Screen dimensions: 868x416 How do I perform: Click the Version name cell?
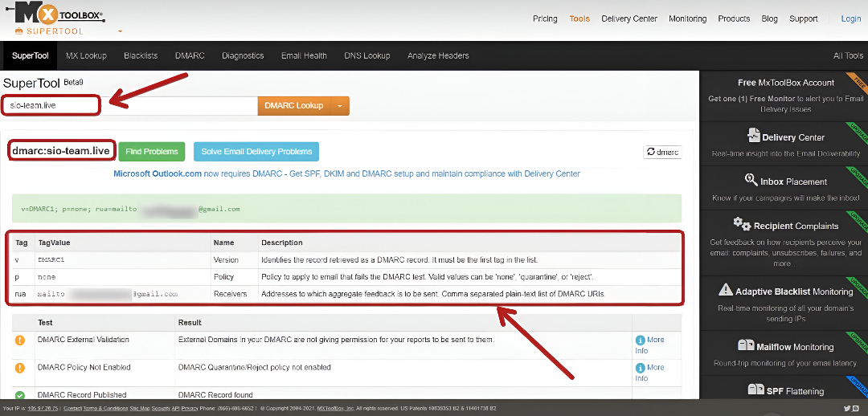[x=226, y=259]
